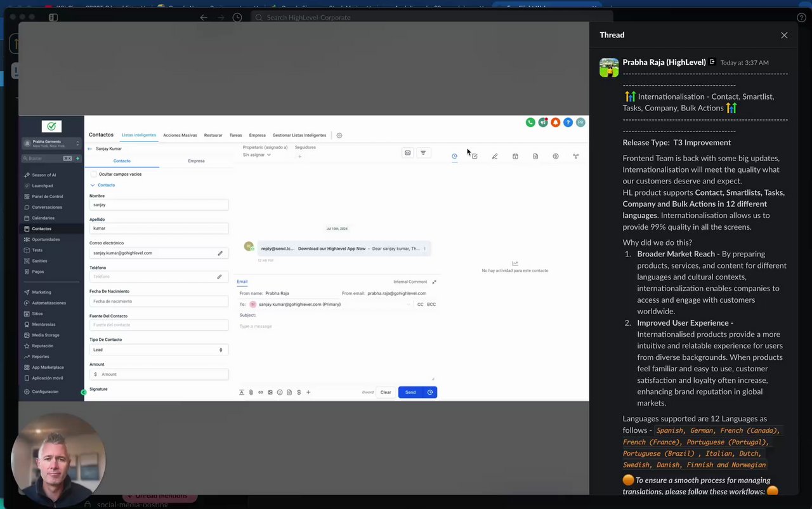Open the three-dot menu on the email message
812x509 pixels.
click(x=425, y=249)
